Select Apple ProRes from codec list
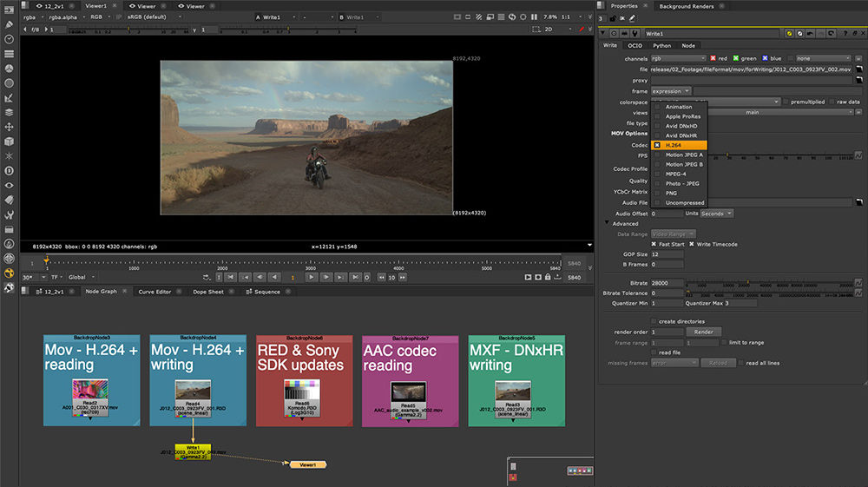Screen dimensions: 868x487 [683, 115]
